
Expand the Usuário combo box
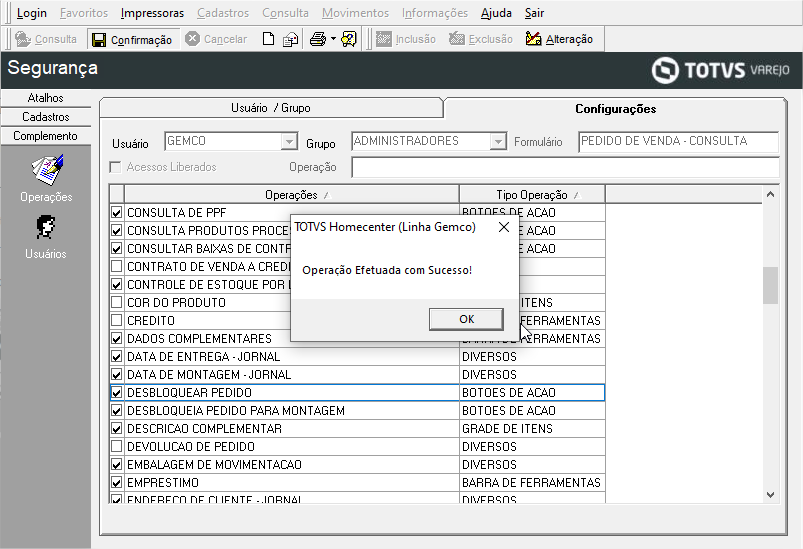click(289, 141)
